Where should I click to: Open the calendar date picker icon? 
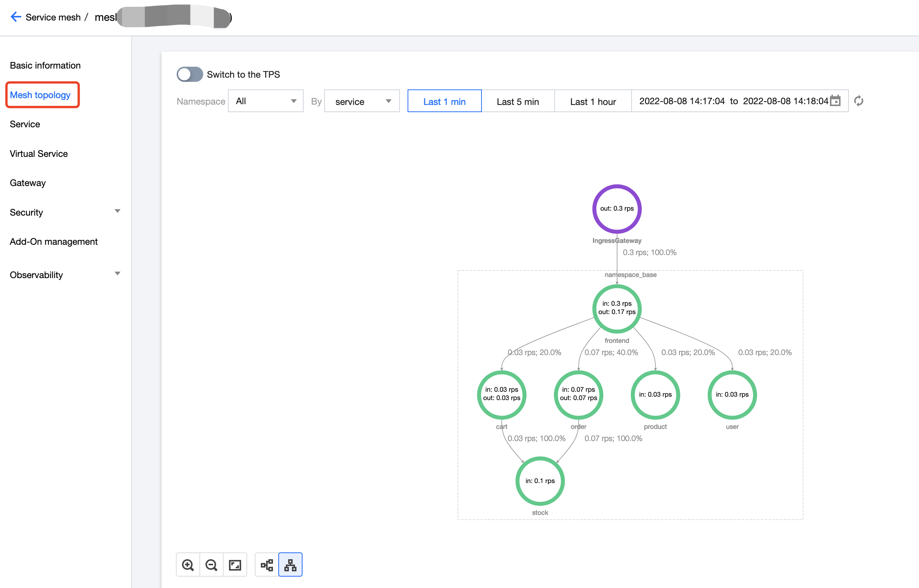[x=836, y=101]
